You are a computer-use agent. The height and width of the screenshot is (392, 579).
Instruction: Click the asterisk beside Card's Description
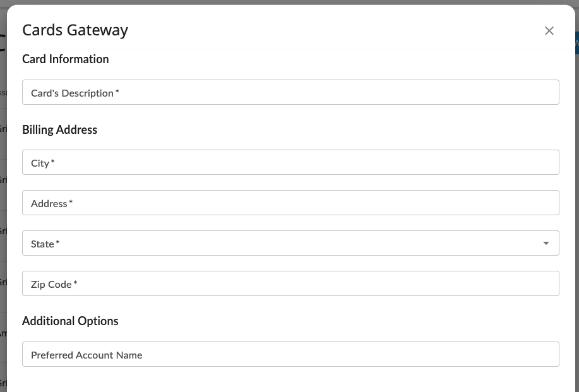(117, 92)
